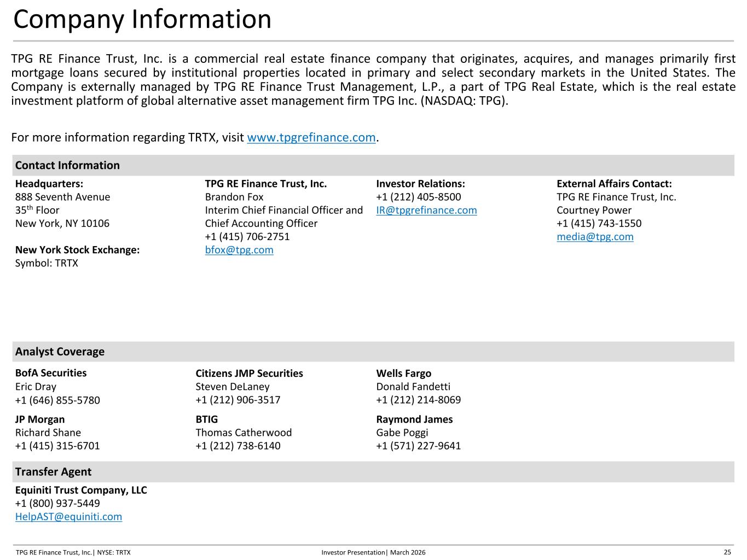Click analyst name Donald Fandetti
The image size is (747, 560).
[413, 387]
